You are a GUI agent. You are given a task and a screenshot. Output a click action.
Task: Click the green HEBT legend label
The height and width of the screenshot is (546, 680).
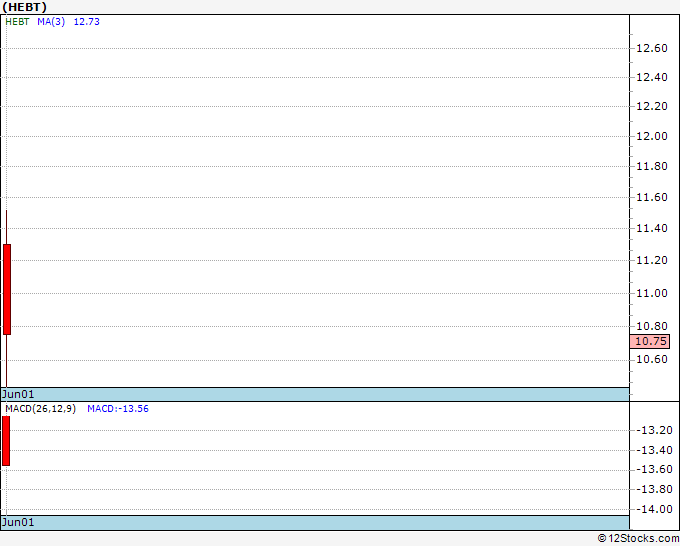[17, 22]
